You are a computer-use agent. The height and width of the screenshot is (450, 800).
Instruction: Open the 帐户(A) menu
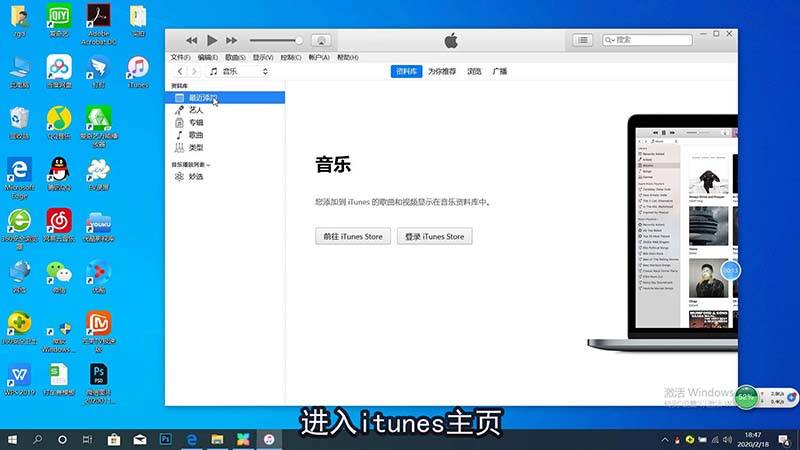(x=319, y=58)
